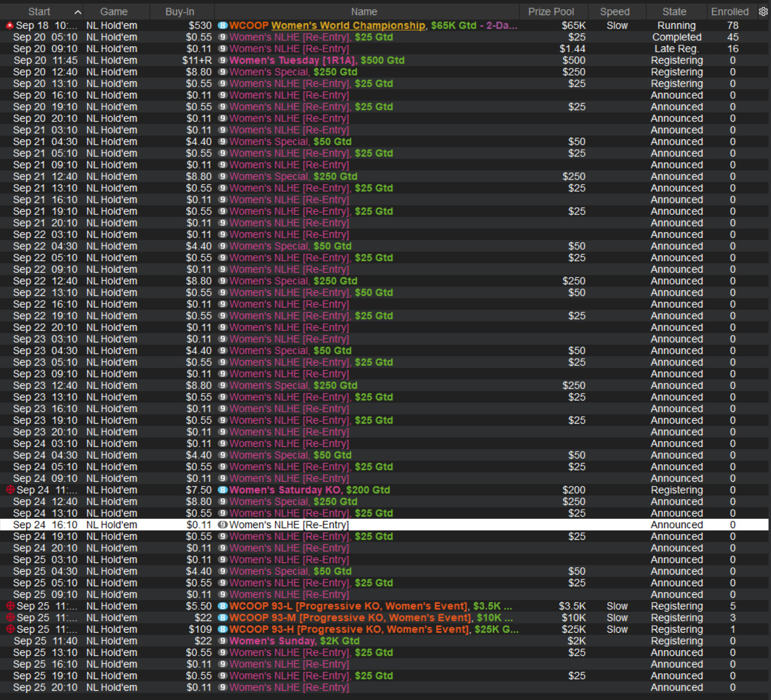Click 9-max icon in Sep 25 20:10 row
The image size is (771, 700).
point(222,687)
